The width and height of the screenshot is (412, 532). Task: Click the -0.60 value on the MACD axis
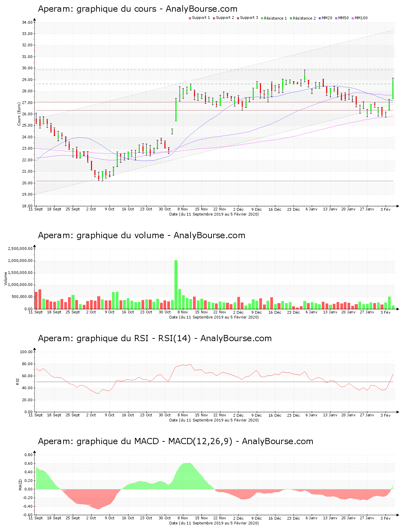point(28,515)
